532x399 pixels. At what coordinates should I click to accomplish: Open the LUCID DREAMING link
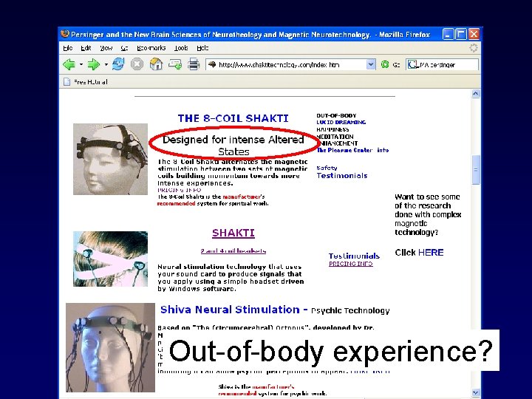tap(341, 122)
